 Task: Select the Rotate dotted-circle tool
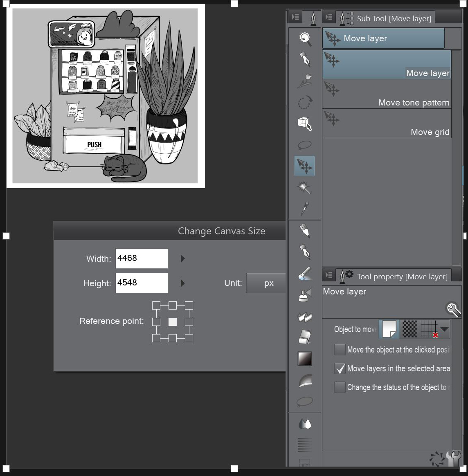tap(305, 102)
